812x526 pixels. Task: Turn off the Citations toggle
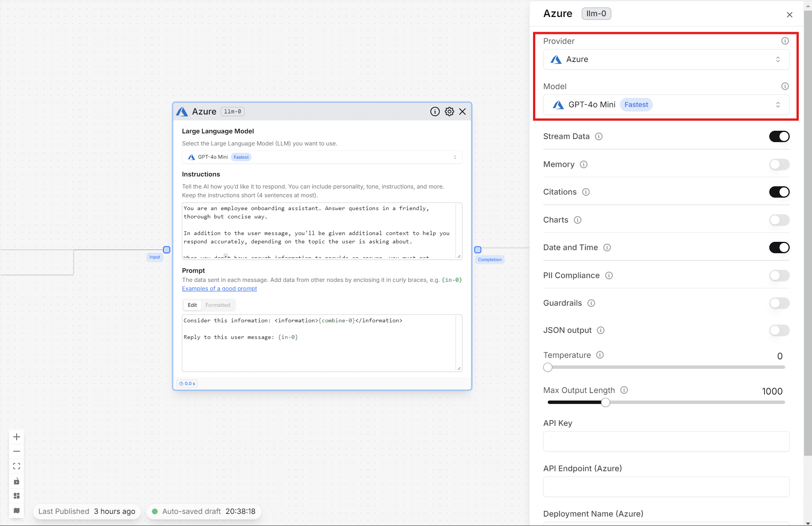pyautogui.click(x=779, y=192)
